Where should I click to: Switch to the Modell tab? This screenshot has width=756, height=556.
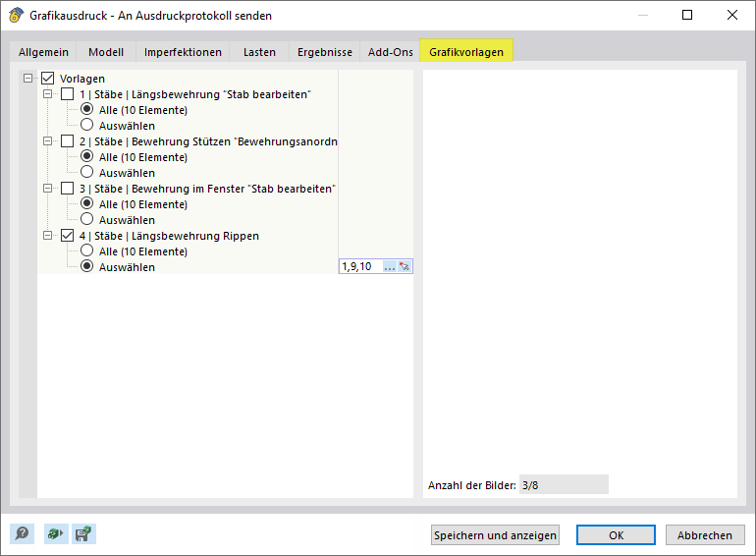[106, 52]
